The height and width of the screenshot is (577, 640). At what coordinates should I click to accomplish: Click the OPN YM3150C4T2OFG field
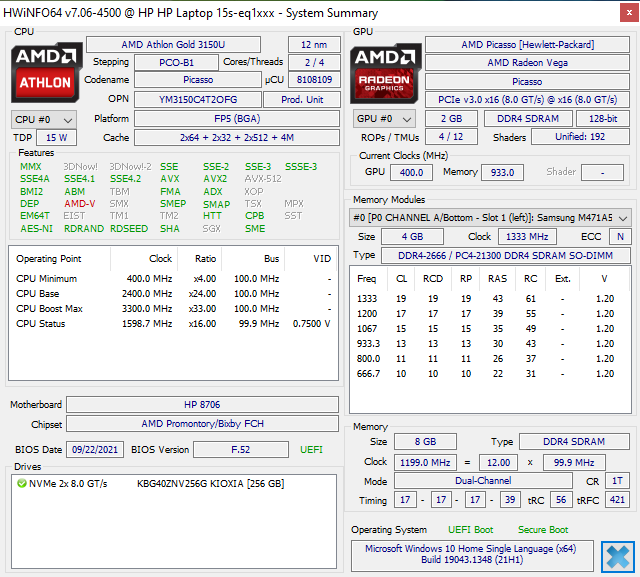[198, 100]
